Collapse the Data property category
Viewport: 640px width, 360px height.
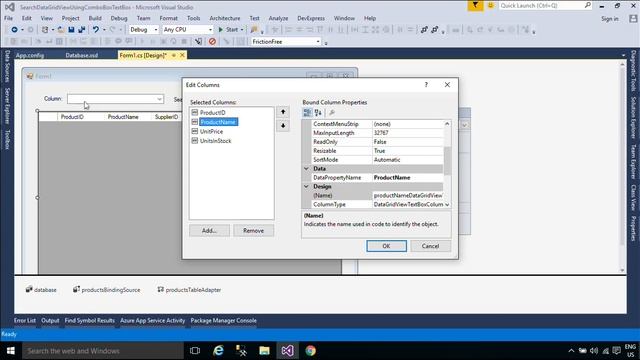tap(307, 169)
